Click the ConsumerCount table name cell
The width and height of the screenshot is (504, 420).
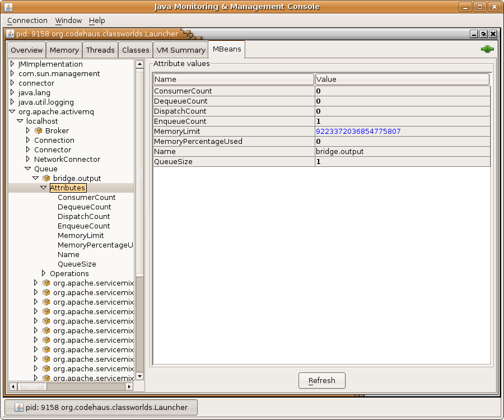[234, 91]
